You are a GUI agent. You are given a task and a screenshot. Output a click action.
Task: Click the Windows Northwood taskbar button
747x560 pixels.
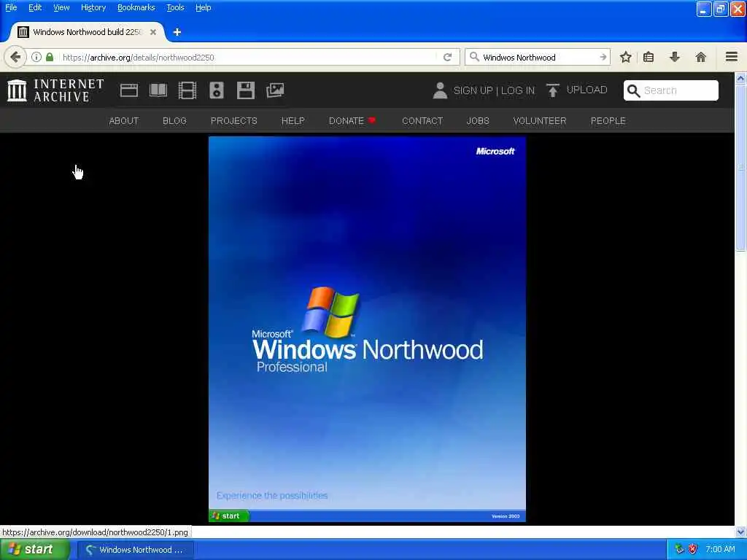point(135,550)
